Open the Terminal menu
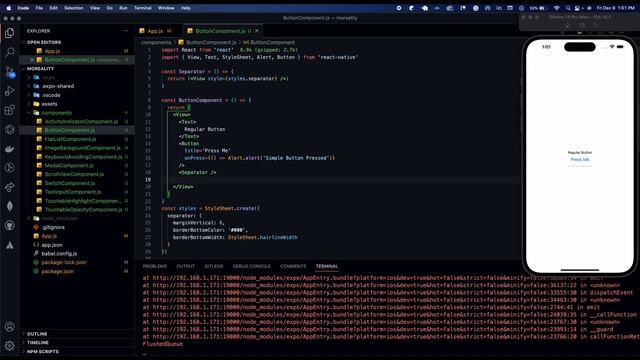 pyautogui.click(x=142, y=8)
